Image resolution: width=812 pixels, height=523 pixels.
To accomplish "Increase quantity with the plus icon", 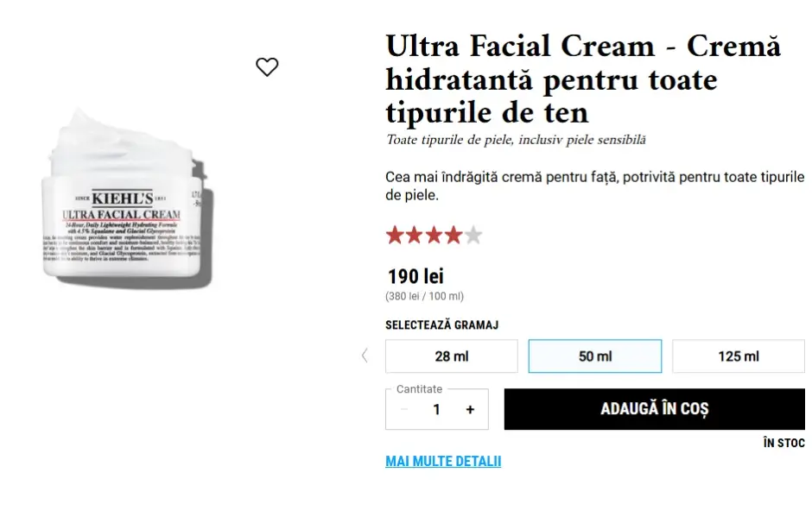I will click(470, 410).
